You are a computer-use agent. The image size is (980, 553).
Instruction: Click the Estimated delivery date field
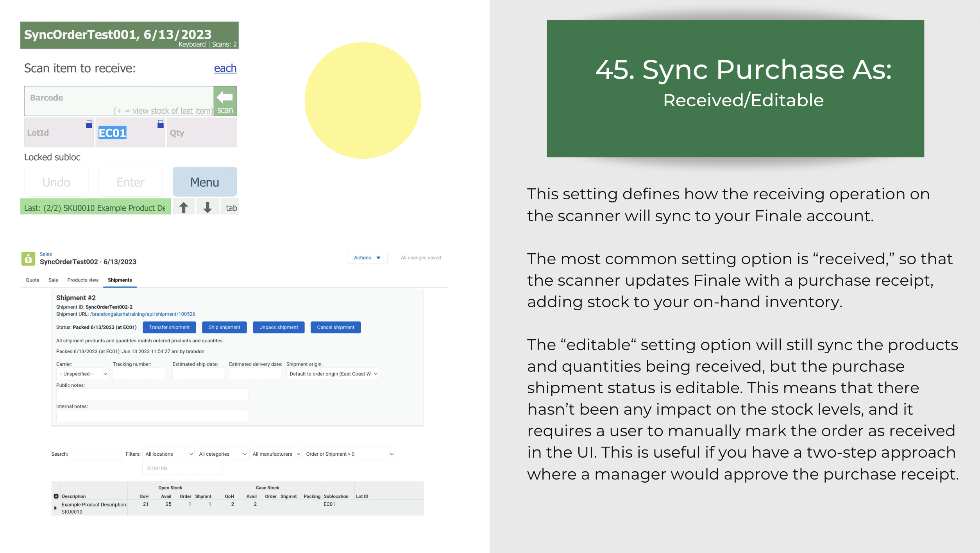pos(255,374)
